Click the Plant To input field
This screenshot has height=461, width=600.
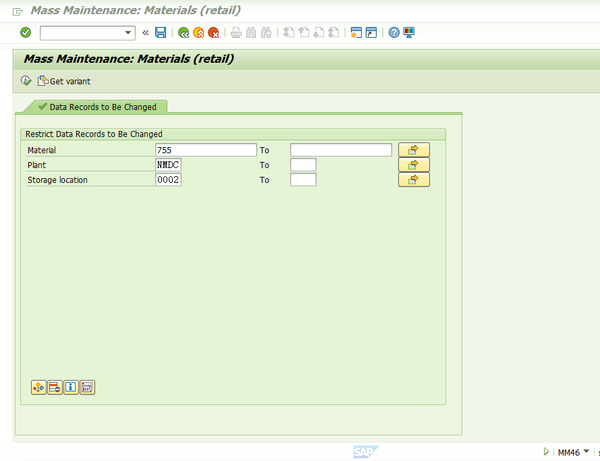click(x=303, y=165)
